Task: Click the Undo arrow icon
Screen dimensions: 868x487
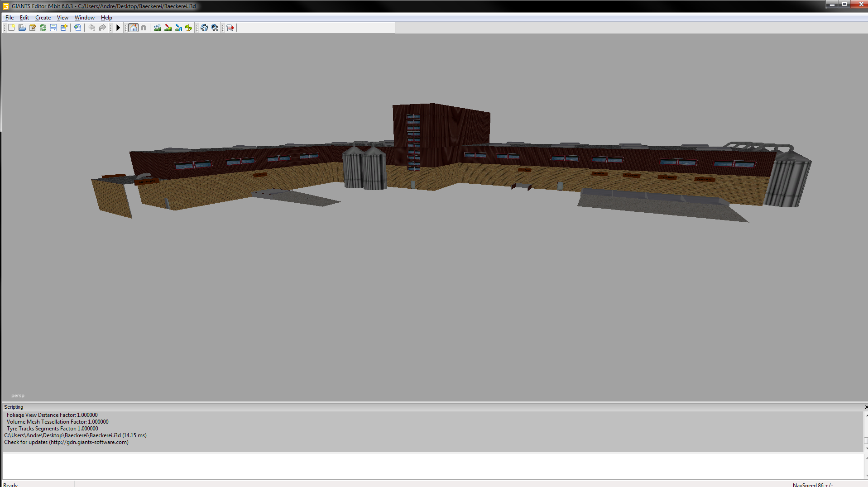Action: (92, 28)
